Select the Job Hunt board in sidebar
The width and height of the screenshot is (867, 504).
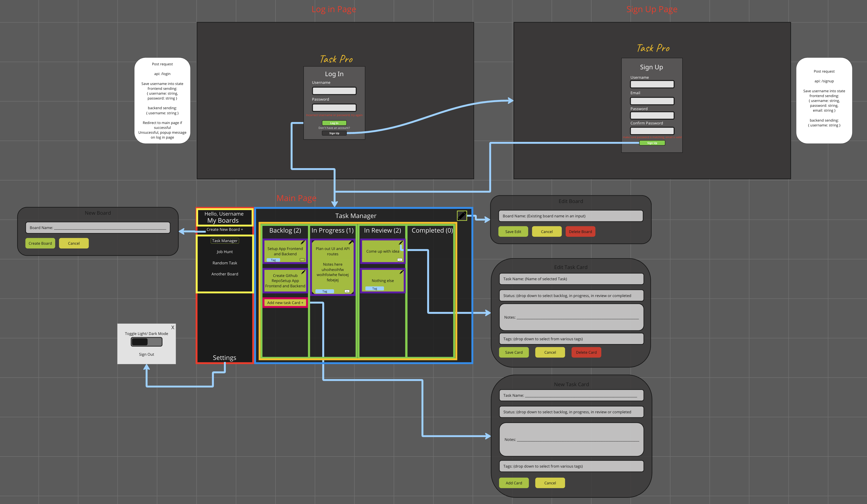click(225, 252)
